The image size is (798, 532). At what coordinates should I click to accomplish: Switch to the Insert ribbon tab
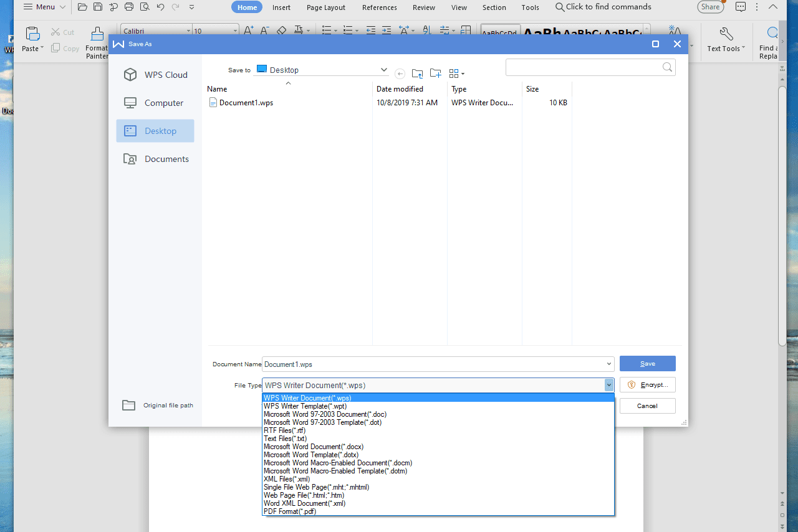coord(281,7)
